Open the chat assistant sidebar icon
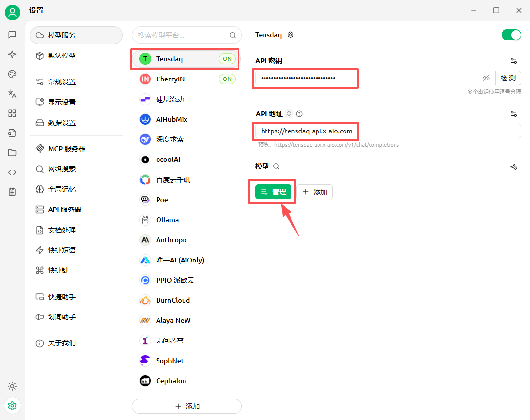The height and width of the screenshot is (420, 530). pos(12,35)
